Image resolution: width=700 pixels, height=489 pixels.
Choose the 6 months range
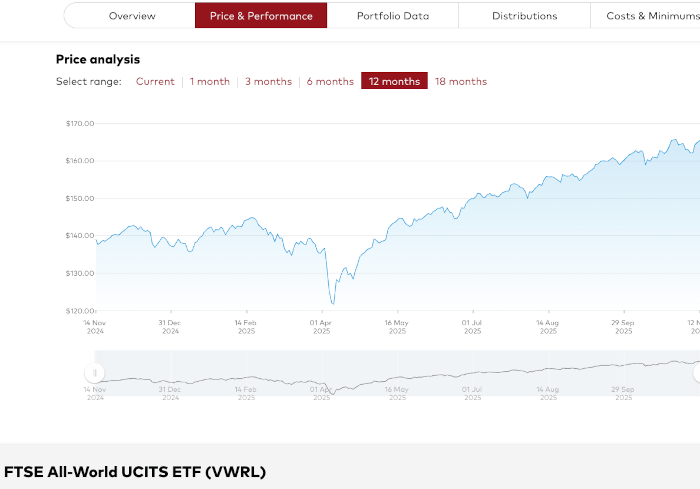pos(330,81)
